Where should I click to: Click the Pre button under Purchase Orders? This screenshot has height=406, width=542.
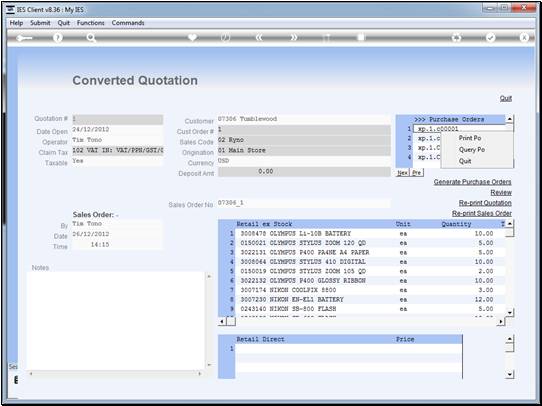(417, 173)
